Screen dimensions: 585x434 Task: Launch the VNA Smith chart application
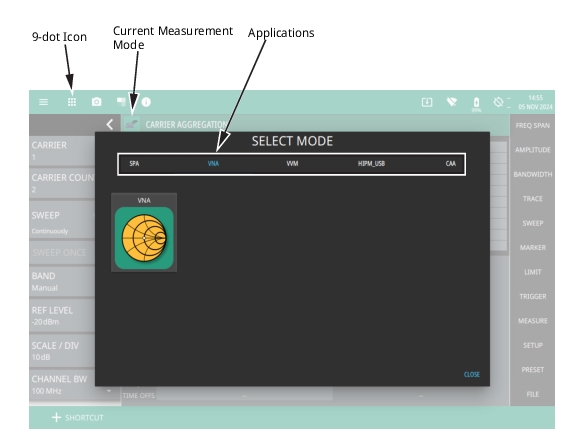point(144,233)
